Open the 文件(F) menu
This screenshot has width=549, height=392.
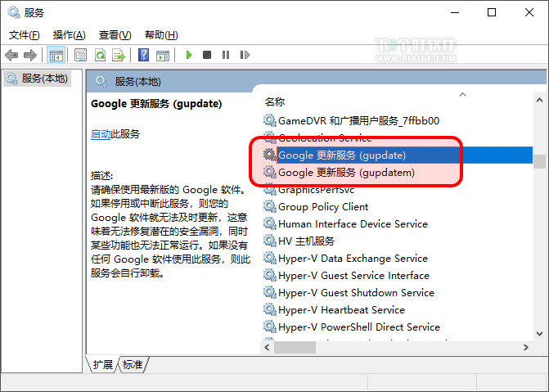25,35
